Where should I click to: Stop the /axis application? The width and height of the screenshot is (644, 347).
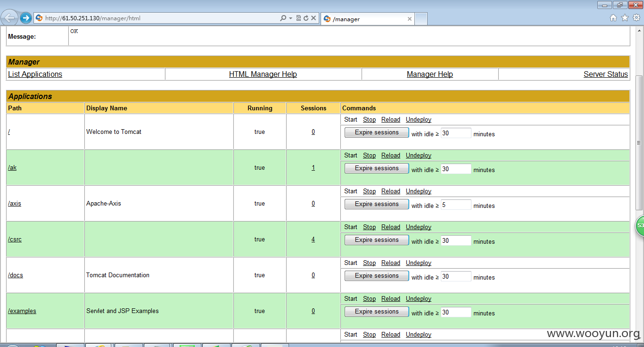tap(369, 191)
